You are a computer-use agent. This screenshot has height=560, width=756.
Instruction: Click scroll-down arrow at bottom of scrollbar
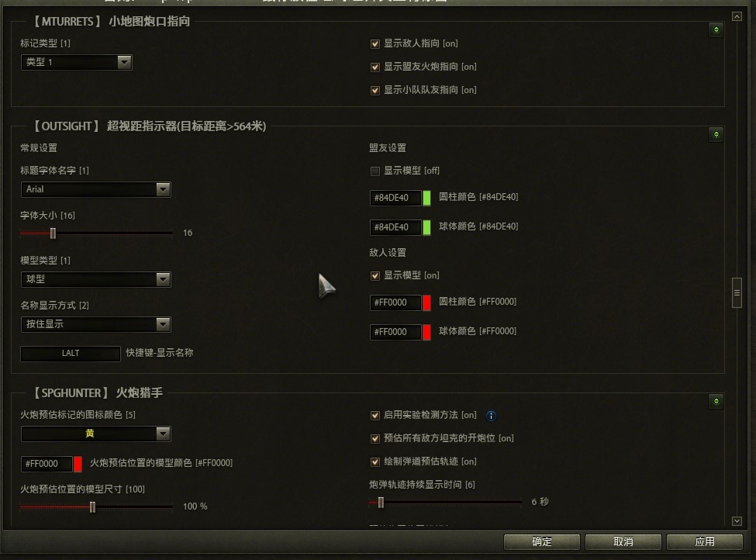(737, 521)
